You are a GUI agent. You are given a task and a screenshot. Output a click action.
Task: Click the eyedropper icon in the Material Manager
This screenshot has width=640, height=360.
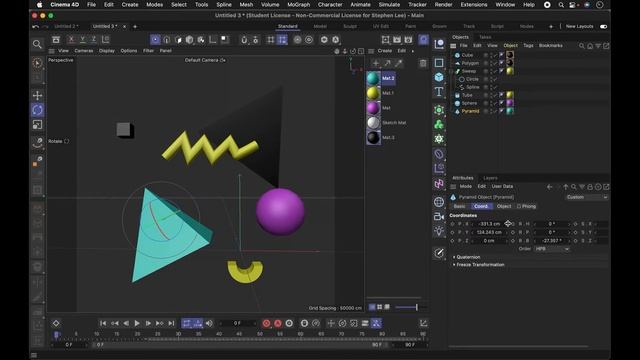399,63
